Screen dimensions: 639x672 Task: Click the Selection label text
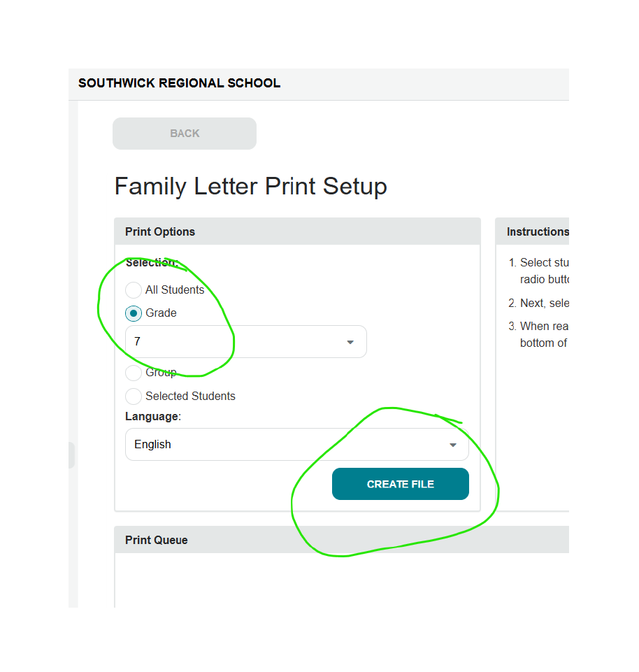[x=152, y=263]
